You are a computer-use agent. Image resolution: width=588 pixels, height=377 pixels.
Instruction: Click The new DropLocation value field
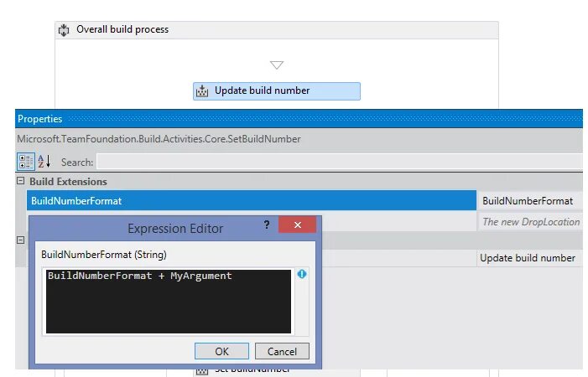tap(530, 222)
